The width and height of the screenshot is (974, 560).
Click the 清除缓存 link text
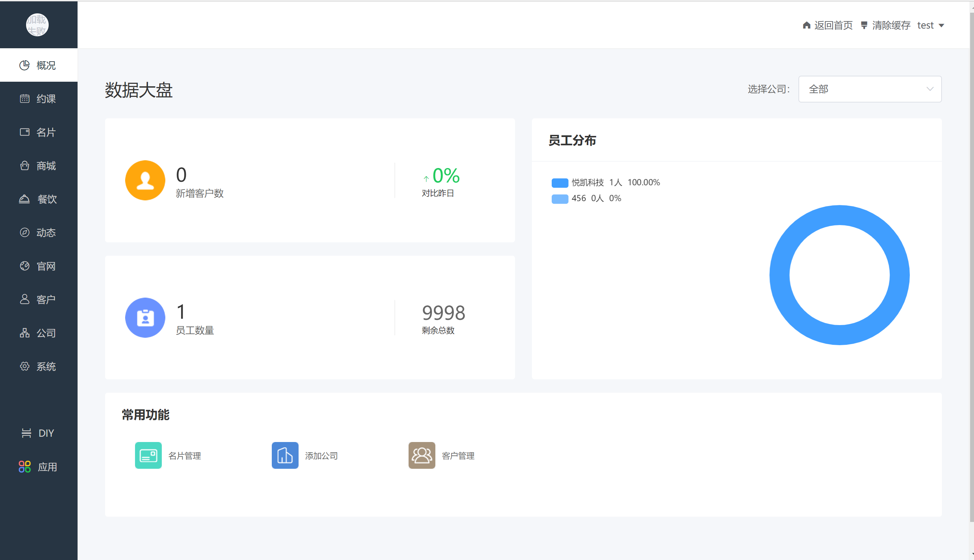pyautogui.click(x=891, y=25)
